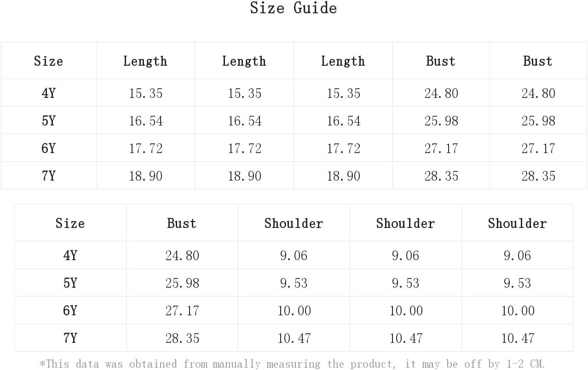Select the Size header in bottom table
The width and height of the screenshot is (588, 370).
70,223
